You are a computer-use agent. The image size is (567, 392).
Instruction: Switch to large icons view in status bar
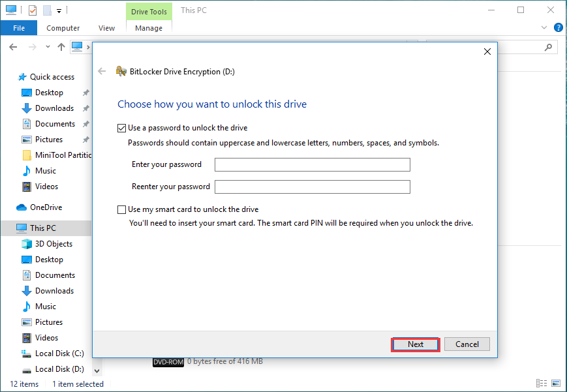(x=556, y=384)
